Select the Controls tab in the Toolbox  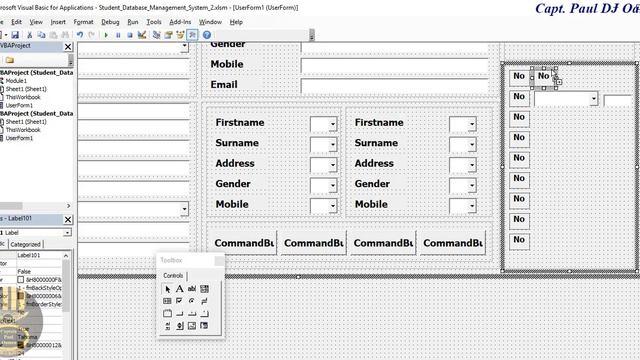[173, 276]
